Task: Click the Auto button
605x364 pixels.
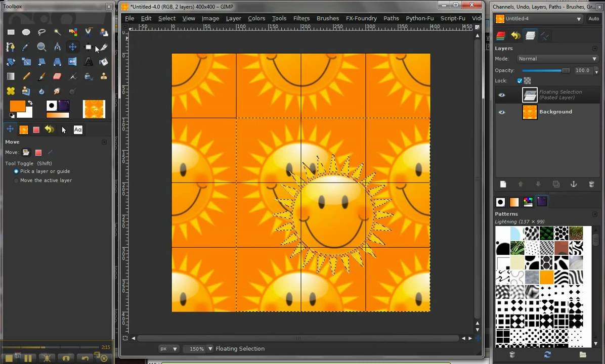Action: click(x=593, y=19)
